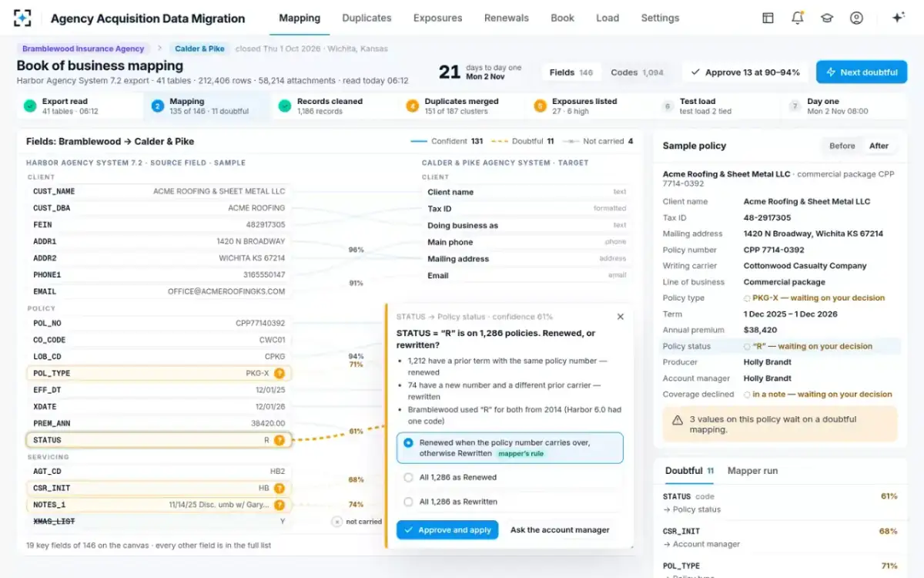Click the sparkle assistant icon
The image size is (924, 578).
(898, 18)
